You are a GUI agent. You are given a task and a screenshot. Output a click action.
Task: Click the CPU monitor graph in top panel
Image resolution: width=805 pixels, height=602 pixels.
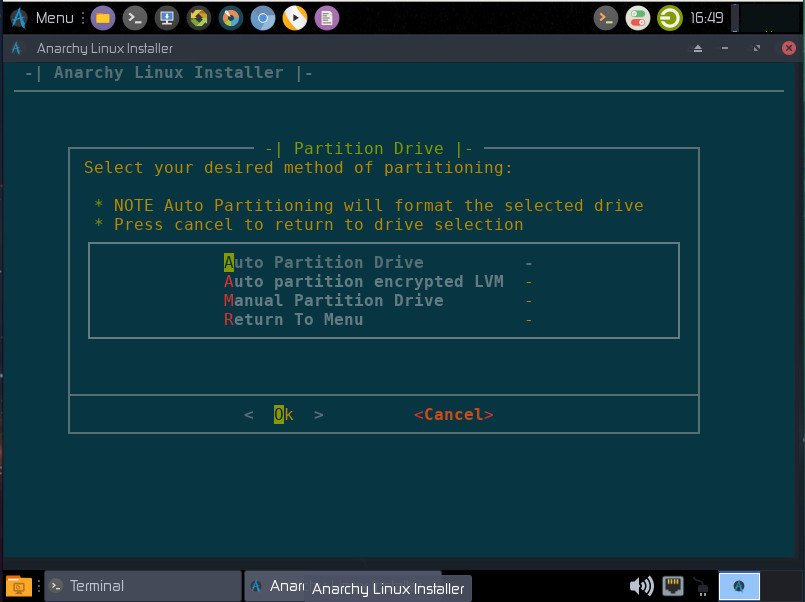(x=769, y=18)
